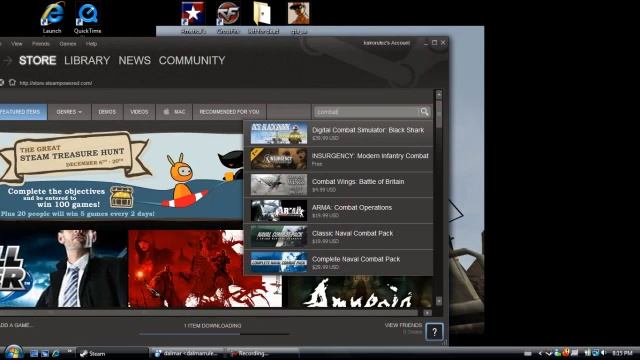The height and width of the screenshot is (360, 640).
Task: Select ARMA: Combat Operations result
Action: coord(338,211)
